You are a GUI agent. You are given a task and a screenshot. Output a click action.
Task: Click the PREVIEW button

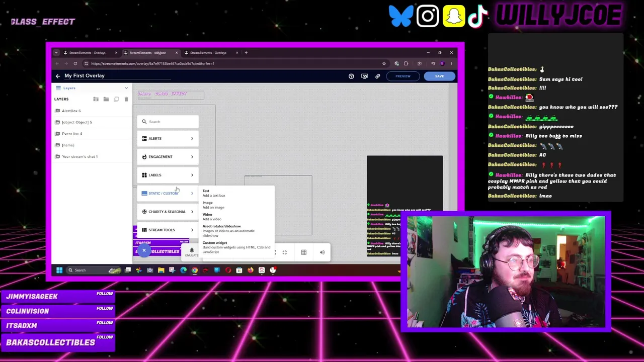point(403,76)
